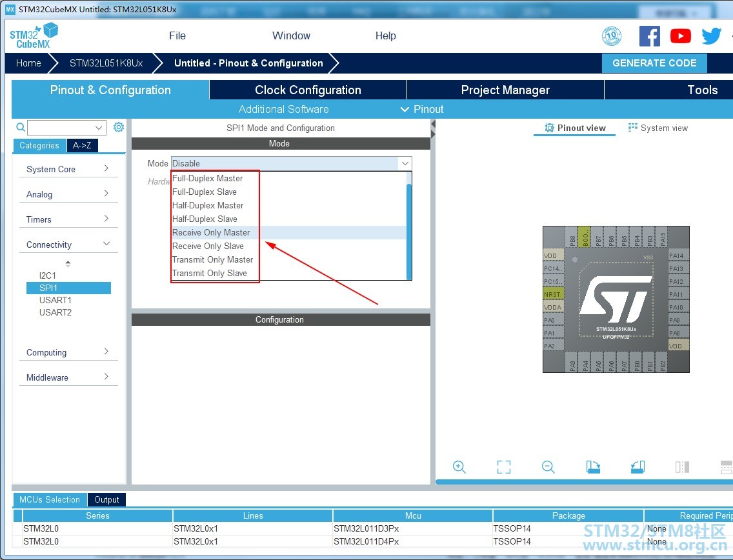The image size is (733, 560).
Task: Click the search magnifier icon in categories panel
Action: (x=21, y=127)
